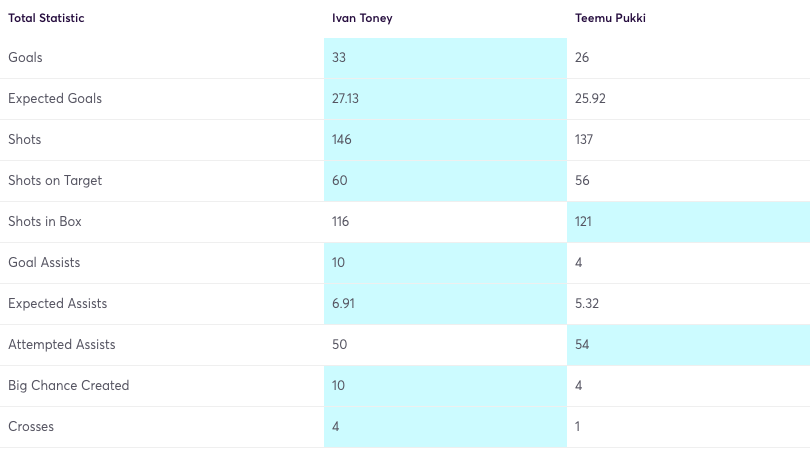Image resolution: width=811 pixels, height=450 pixels.
Task: Click Teemu Pukki's Goals value 26
Action: 583,58
